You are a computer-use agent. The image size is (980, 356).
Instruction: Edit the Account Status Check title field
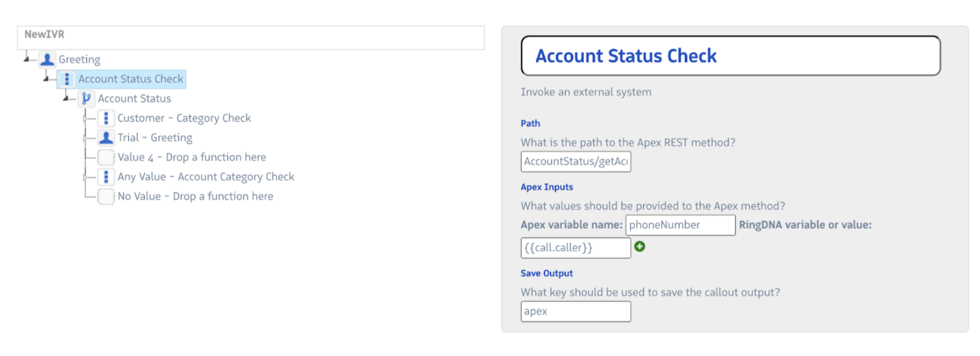click(730, 56)
